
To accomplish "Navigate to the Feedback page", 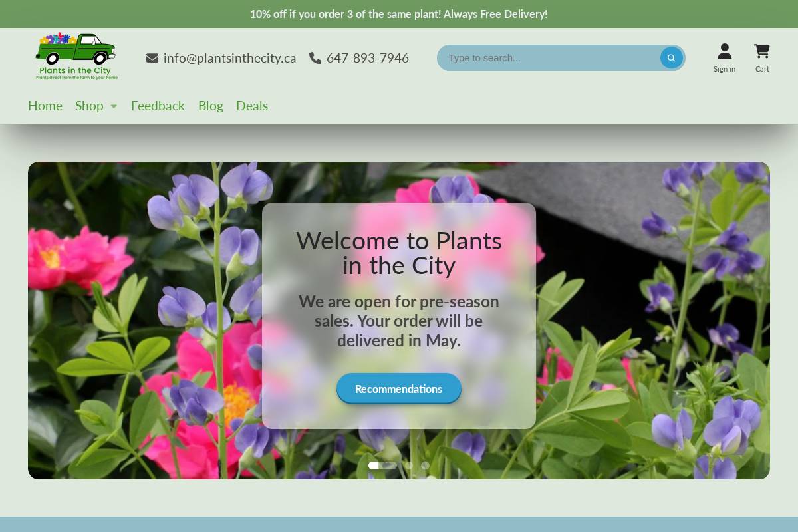I will tap(158, 106).
